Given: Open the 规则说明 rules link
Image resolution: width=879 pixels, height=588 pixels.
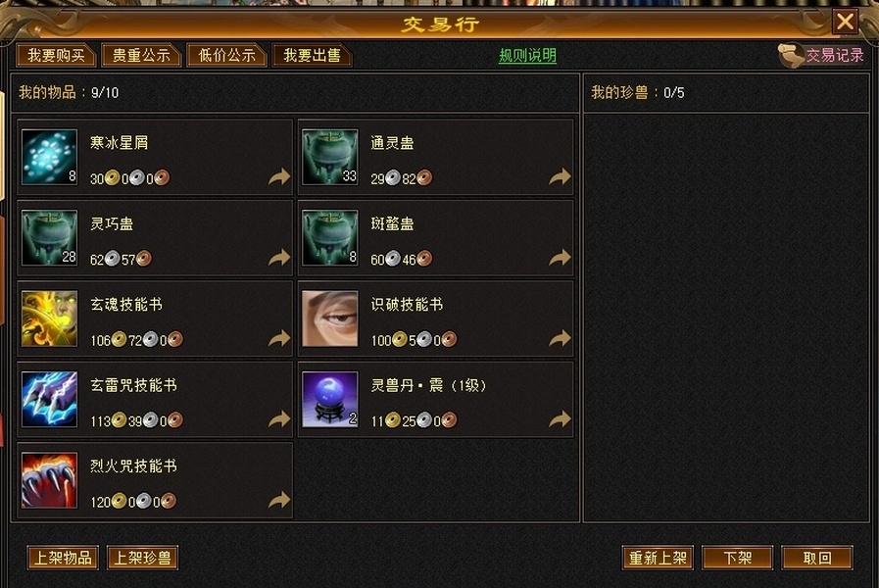Looking at the screenshot, I should click(x=527, y=56).
